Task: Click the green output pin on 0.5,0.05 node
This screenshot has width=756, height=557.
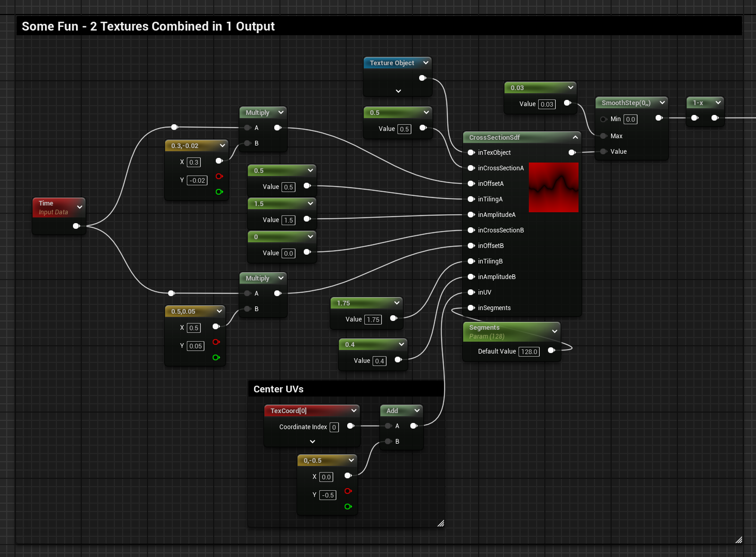Action: (x=216, y=358)
